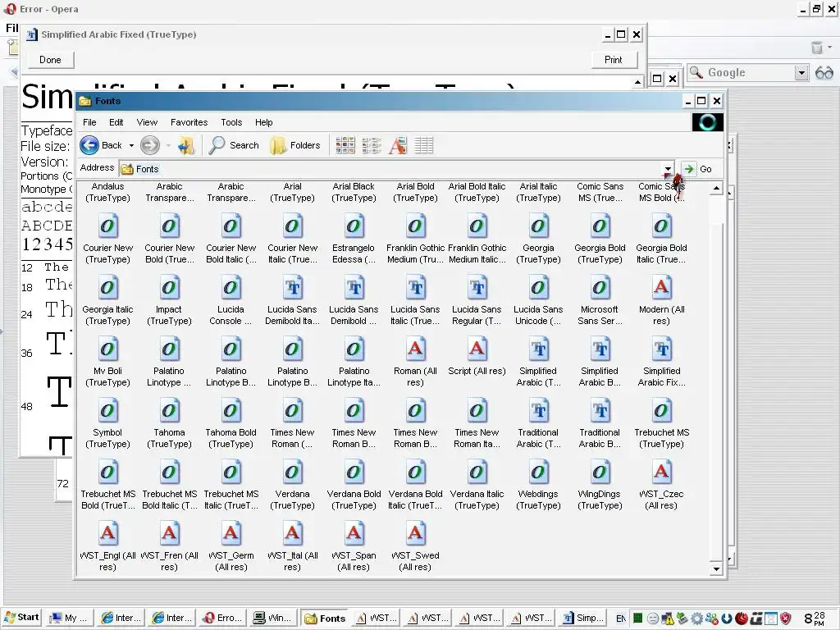Click Done in font preview window
The width and height of the screenshot is (840, 630).
(50, 59)
